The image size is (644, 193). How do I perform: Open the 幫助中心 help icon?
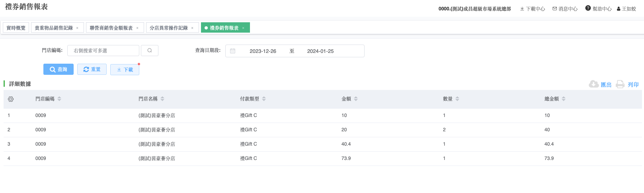coord(588,8)
